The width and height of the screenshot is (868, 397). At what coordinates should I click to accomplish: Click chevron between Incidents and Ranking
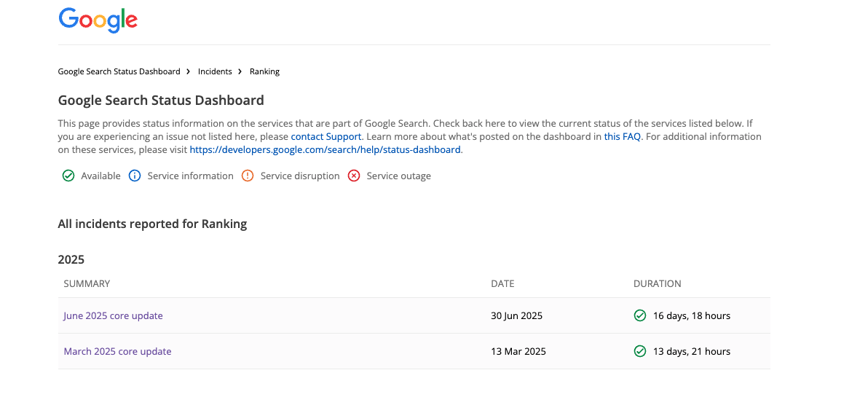pyautogui.click(x=240, y=71)
